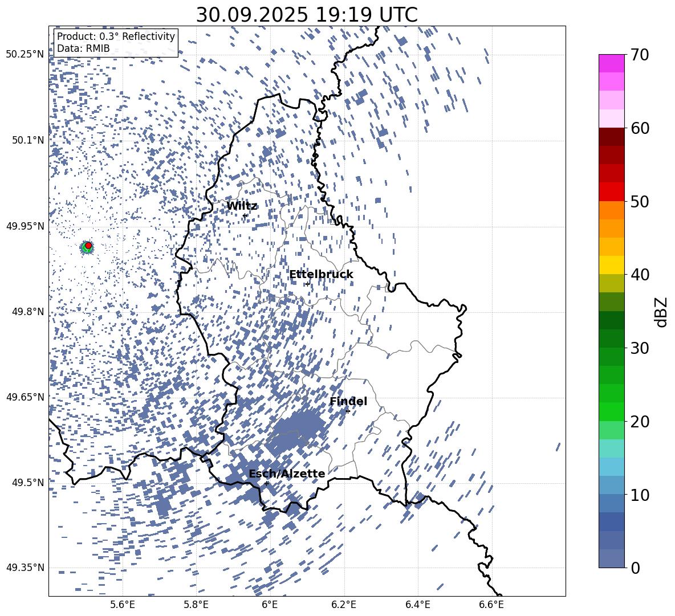
Task: Pick the yellow colorbar segment above 40
Action: pyautogui.click(x=612, y=265)
